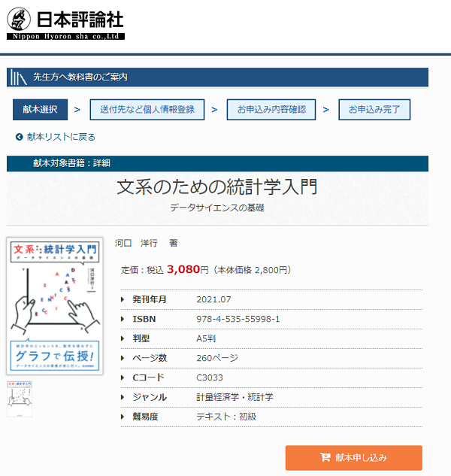Screen dimensions: 451x476
Task: Click the triangle bullet beside 判型
Action: [123, 338]
